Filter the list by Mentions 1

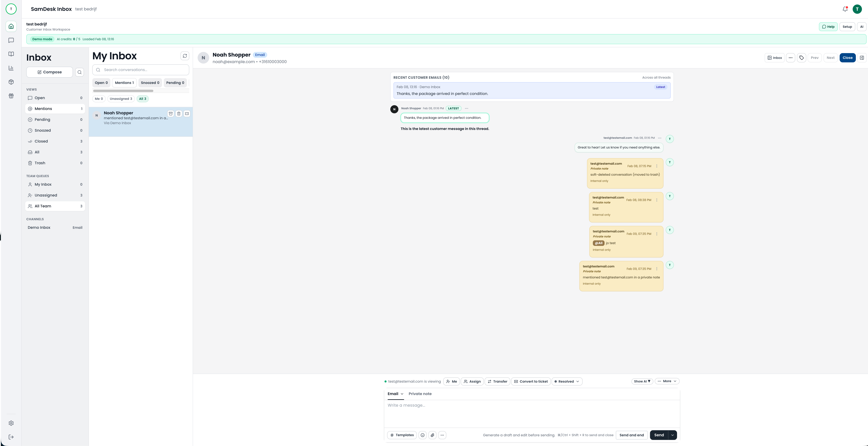(x=124, y=83)
